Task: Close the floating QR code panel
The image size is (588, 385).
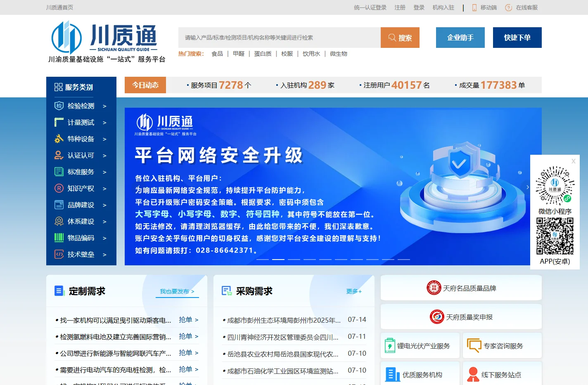Action: 573,161
